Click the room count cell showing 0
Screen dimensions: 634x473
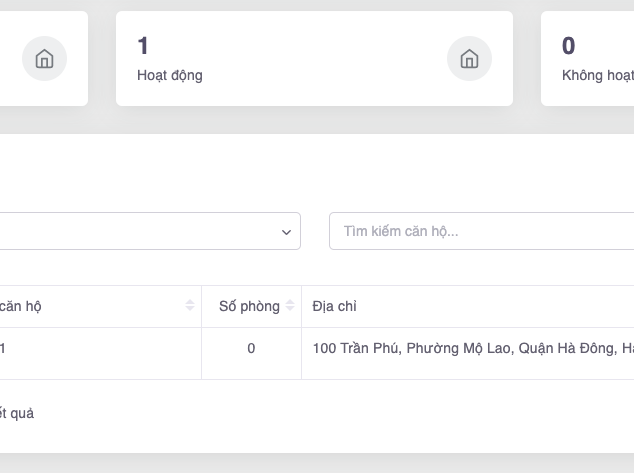click(251, 348)
